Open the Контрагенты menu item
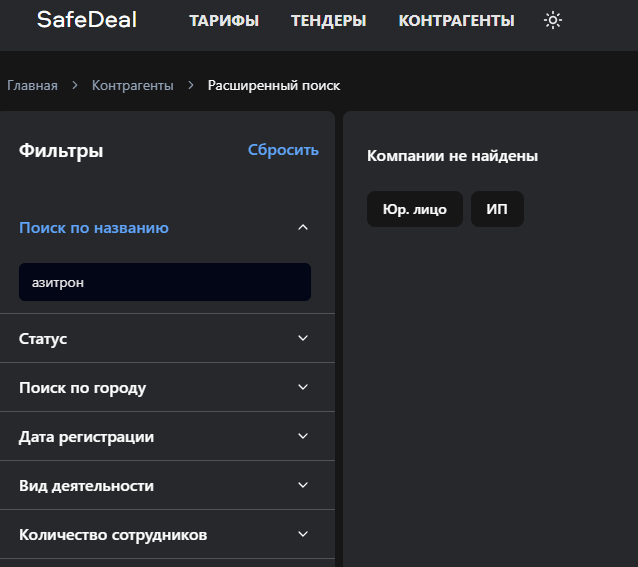638x567 pixels. (456, 20)
